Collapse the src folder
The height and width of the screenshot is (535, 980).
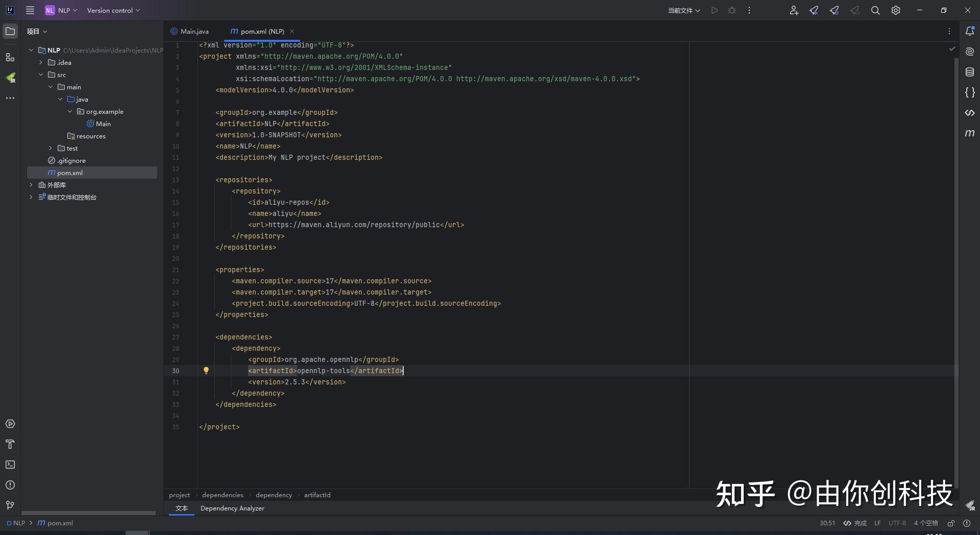point(41,75)
